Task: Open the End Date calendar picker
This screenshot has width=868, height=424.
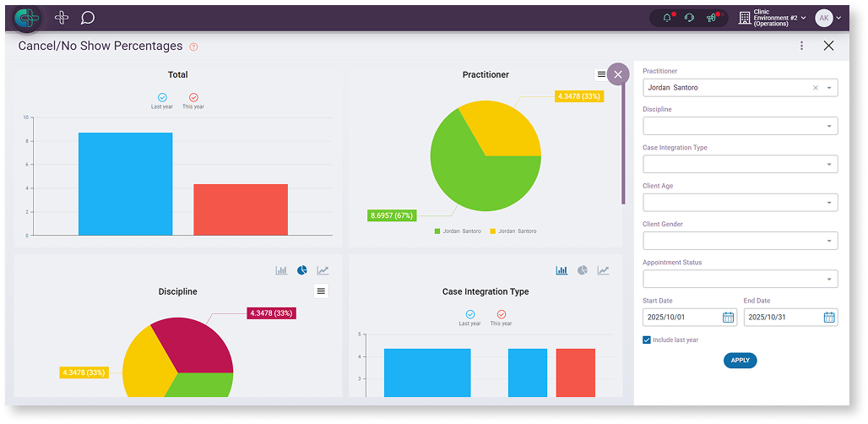Action: tap(829, 318)
